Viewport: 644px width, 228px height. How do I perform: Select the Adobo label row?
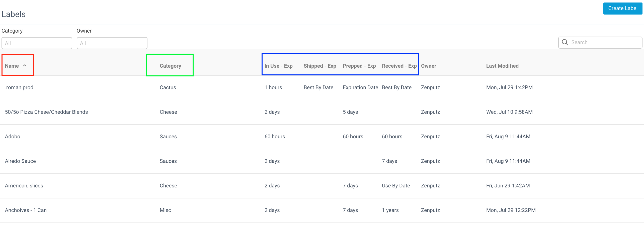pos(322,137)
